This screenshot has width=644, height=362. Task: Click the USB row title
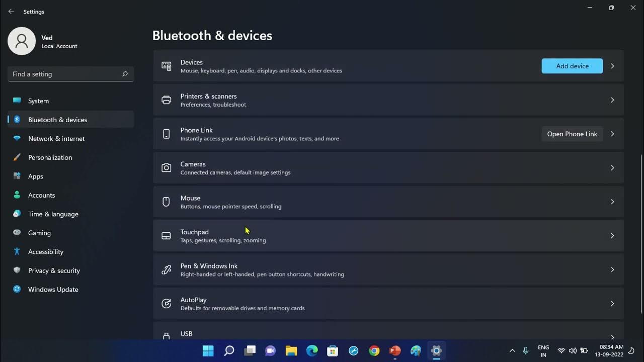coord(186,334)
